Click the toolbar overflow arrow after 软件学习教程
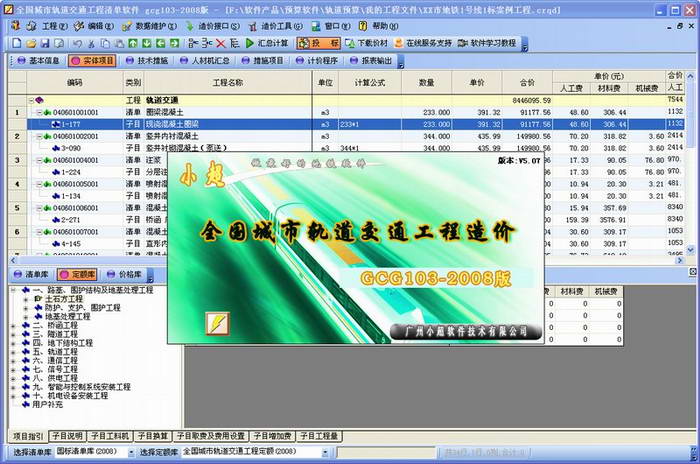 click(525, 44)
